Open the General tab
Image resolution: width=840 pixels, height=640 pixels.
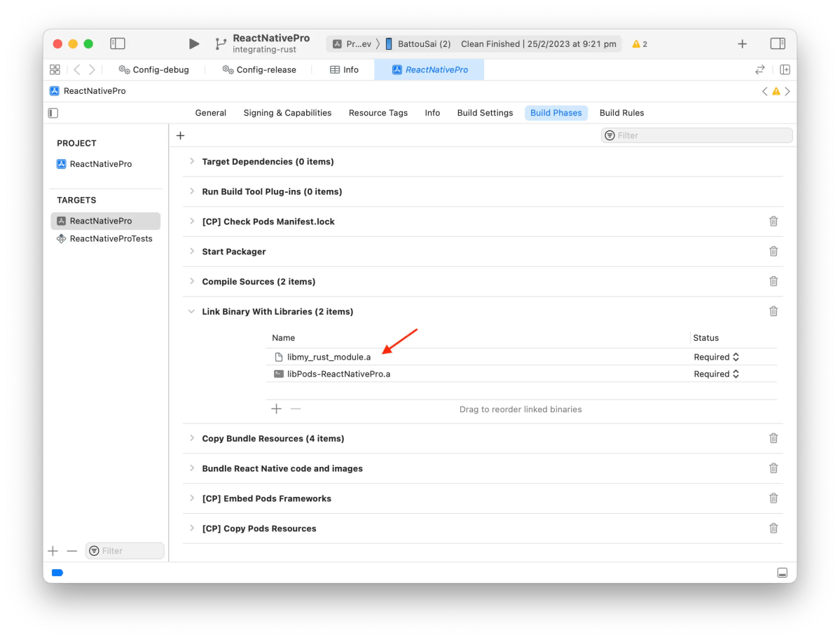[211, 113]
